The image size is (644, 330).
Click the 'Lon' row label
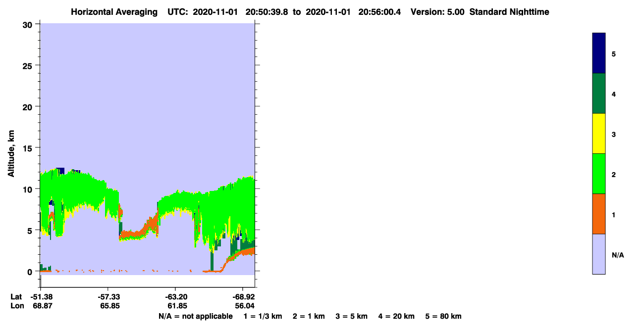pos(16,306)
